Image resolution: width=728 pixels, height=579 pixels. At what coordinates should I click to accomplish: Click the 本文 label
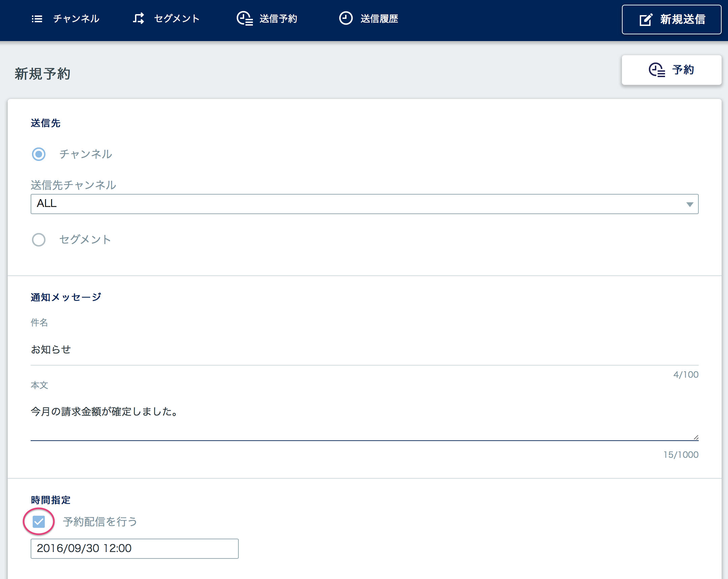(39, 385)
